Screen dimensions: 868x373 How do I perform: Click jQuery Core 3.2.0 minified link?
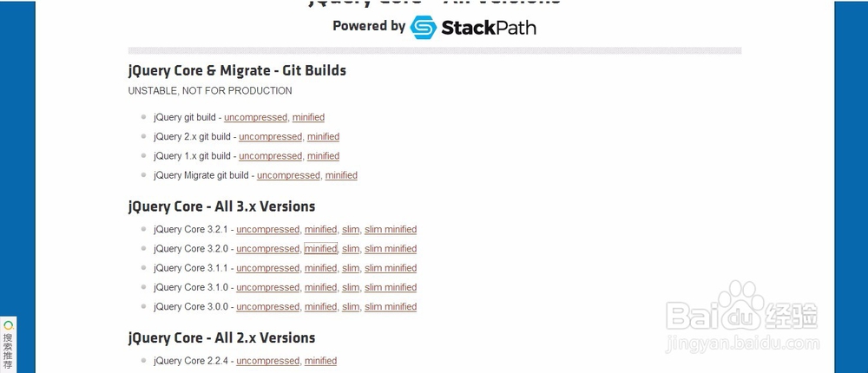coord(320,249)
